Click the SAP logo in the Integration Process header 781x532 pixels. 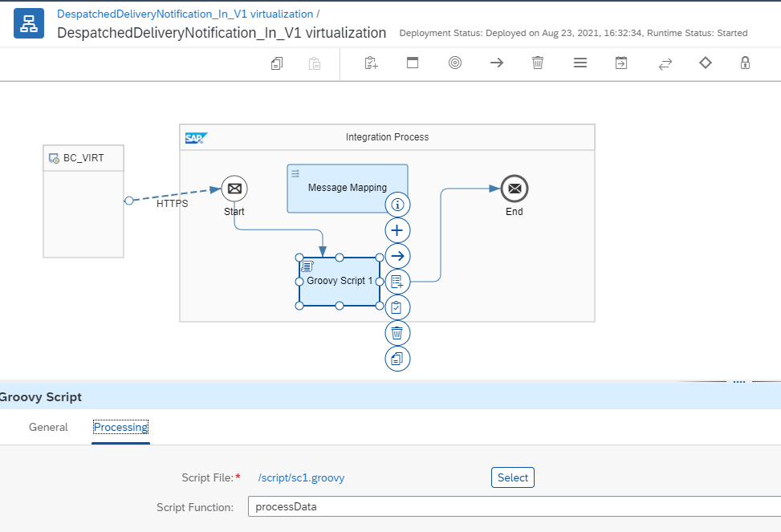tap(196, 138)
